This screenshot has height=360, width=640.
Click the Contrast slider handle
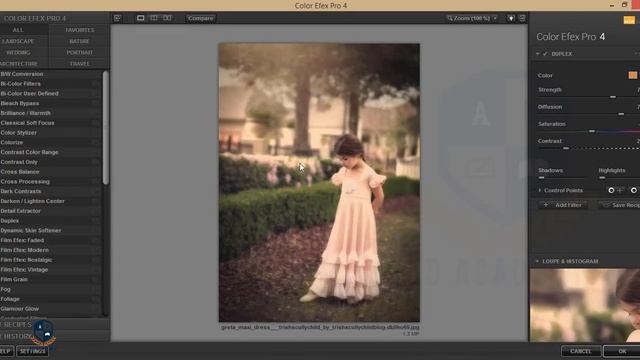pyautogui.click(x=566, y=148)
